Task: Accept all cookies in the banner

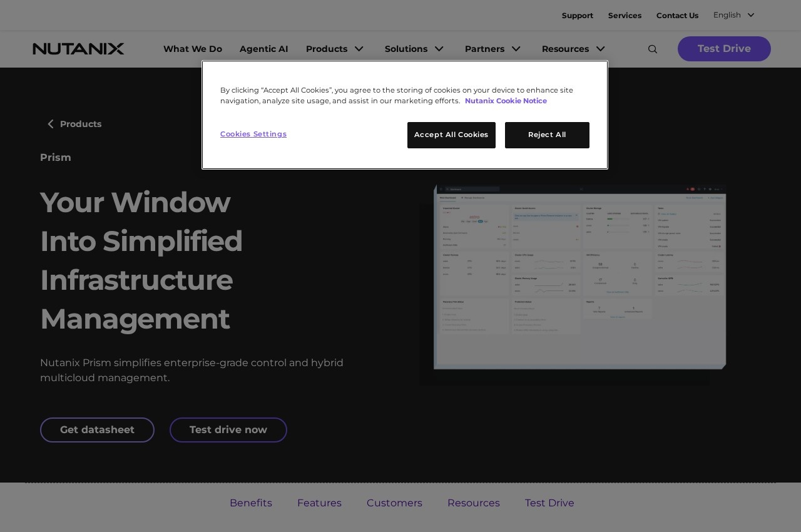Action: [451, 135]
